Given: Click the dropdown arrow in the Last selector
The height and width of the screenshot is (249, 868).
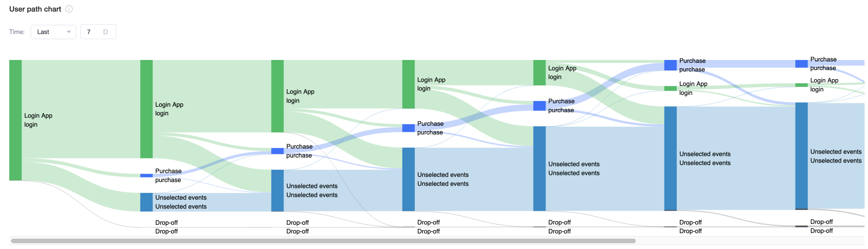Looking at the screenshot, I should click(69, 32).
